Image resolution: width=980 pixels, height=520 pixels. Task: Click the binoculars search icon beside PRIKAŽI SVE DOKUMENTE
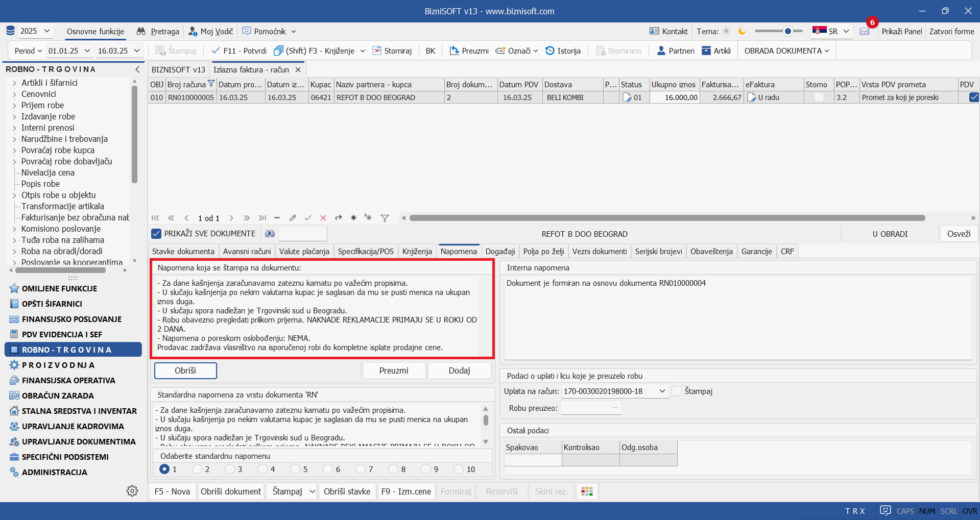270,234
